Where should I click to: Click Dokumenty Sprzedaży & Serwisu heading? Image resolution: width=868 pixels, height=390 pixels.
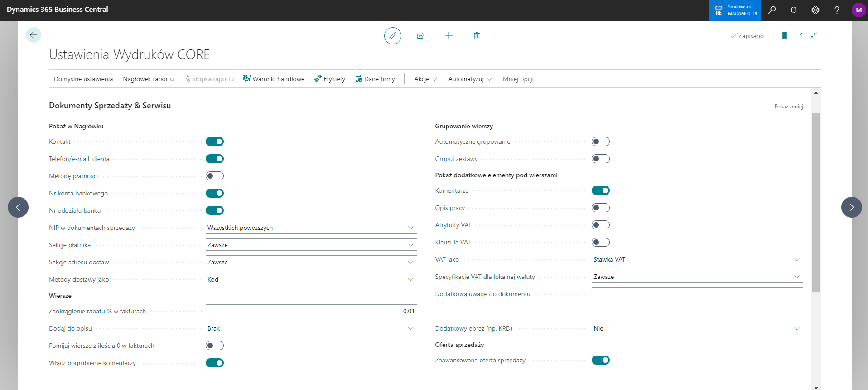click(x=110, y=106)
